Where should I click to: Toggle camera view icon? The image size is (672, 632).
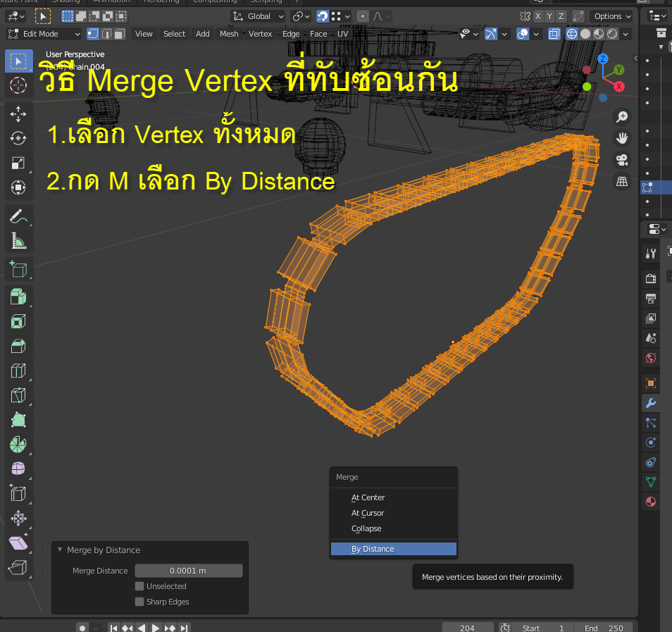pos(622,160)
